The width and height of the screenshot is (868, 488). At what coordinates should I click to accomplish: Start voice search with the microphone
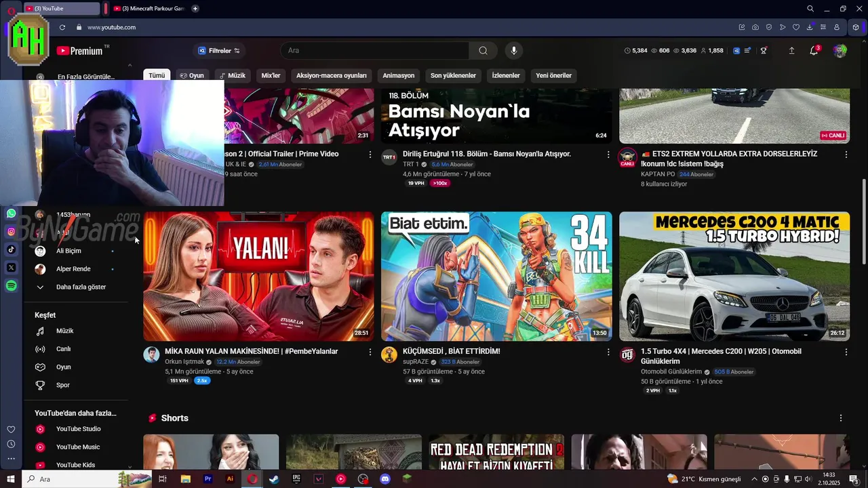[x=514, y=50]
